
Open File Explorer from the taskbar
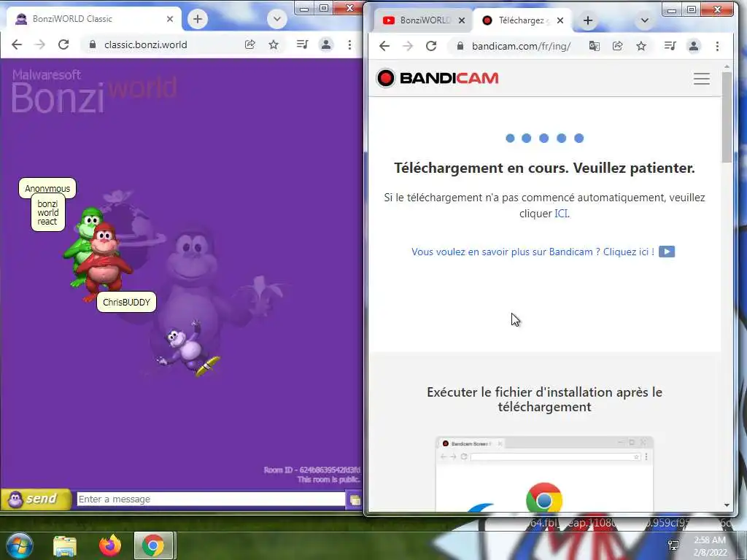click(x=65, y=545)
